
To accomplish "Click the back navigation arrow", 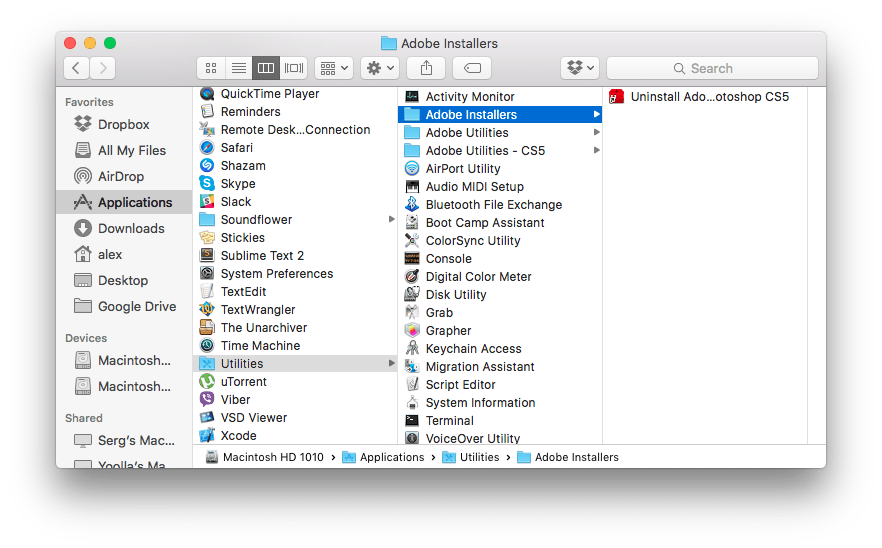I will 77,68.
